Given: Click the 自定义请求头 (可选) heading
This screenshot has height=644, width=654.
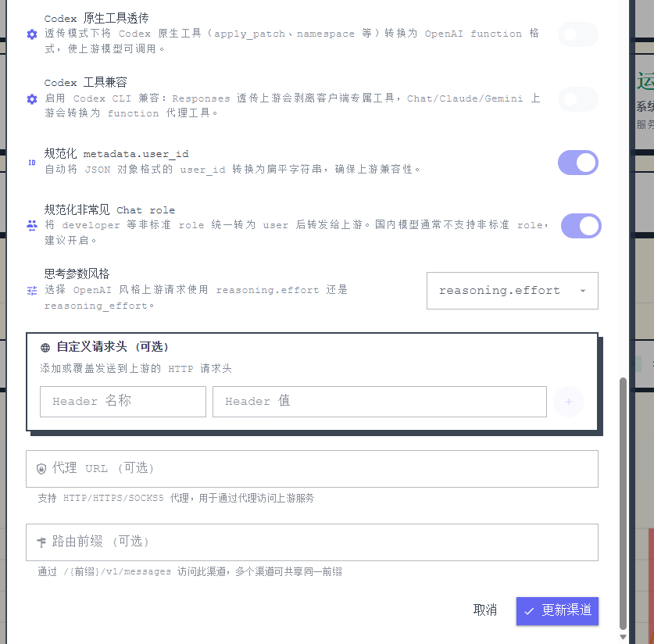Looking at the screenshot, I should click(113, 347).
